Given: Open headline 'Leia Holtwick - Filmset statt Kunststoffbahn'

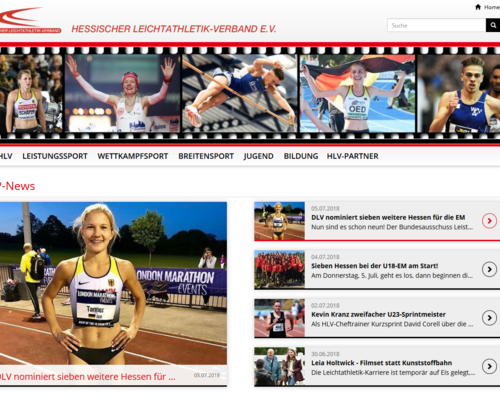Looking at the screenshot, I should coord(381,363).
